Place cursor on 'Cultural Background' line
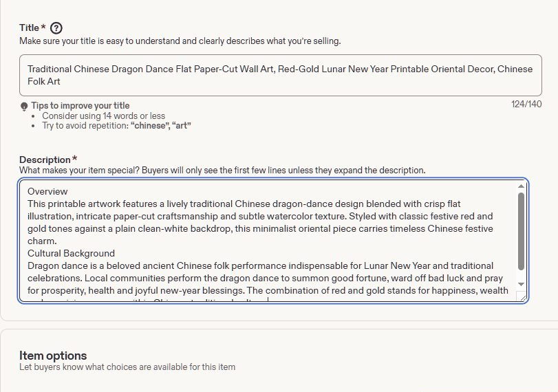The height and width of the screenshot is (392, 558). coord(71,253)
